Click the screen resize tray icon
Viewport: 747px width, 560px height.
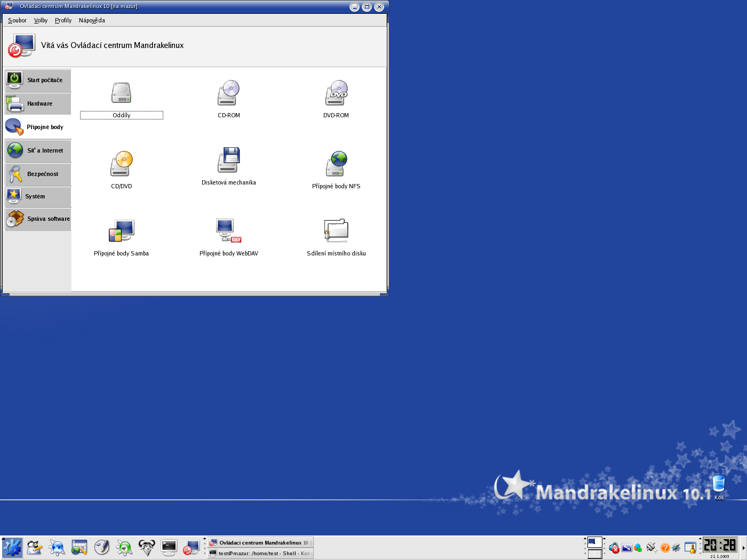626,548
